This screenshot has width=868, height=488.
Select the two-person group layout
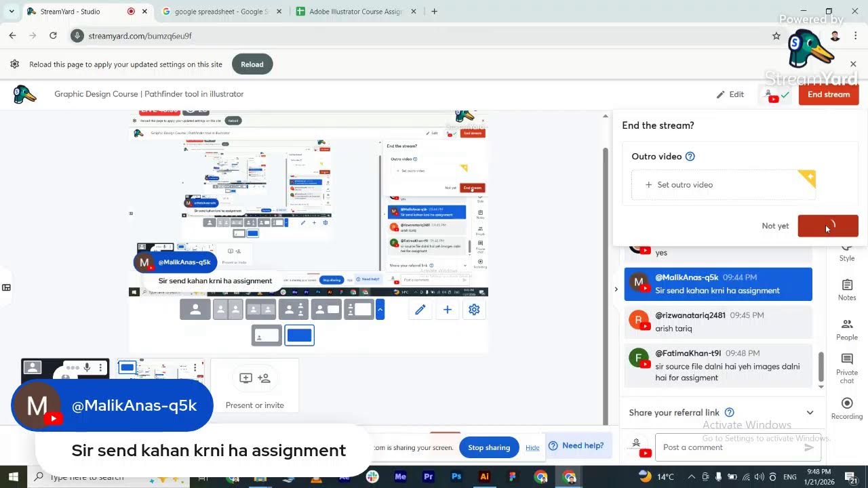click(260, 310)
